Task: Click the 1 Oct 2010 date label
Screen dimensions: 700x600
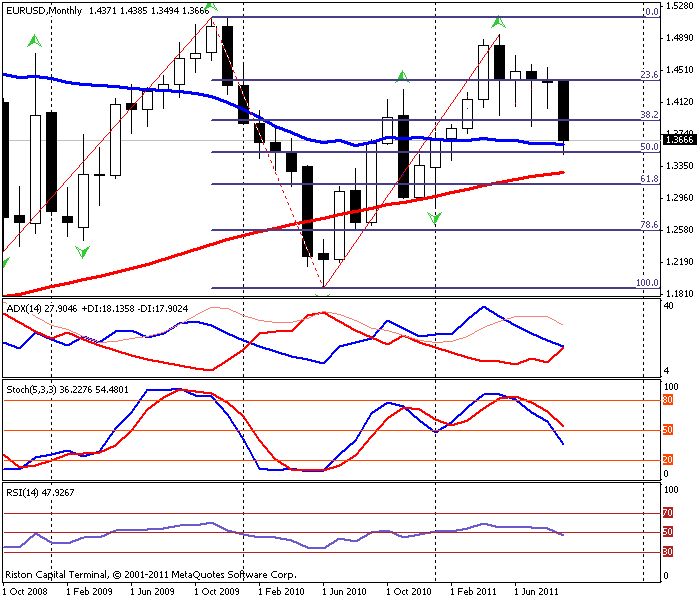Action: [408, 592]
